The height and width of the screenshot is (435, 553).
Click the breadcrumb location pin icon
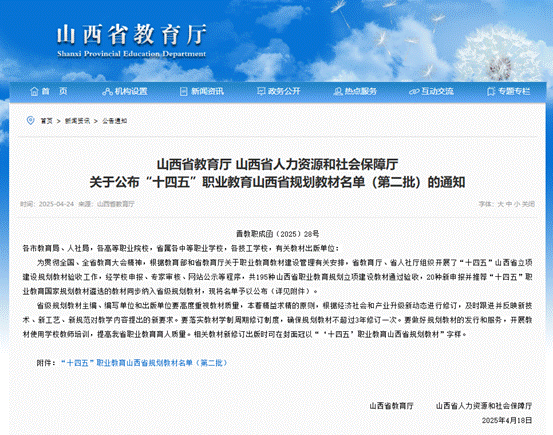pos(31,121)
